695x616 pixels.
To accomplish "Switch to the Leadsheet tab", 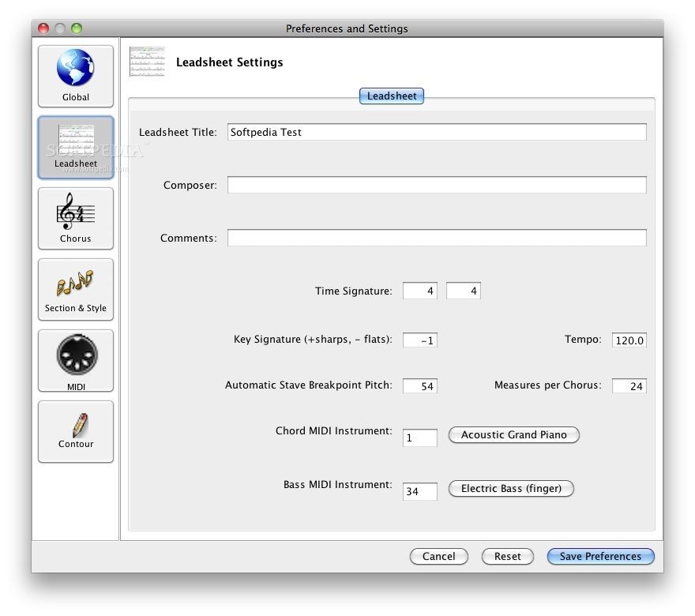I will pos(392,96).
